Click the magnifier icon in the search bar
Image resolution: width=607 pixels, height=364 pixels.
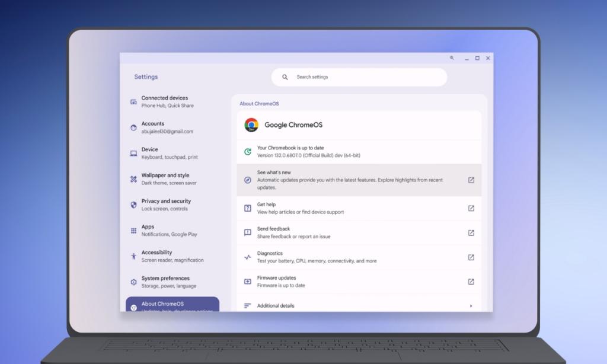285,77
